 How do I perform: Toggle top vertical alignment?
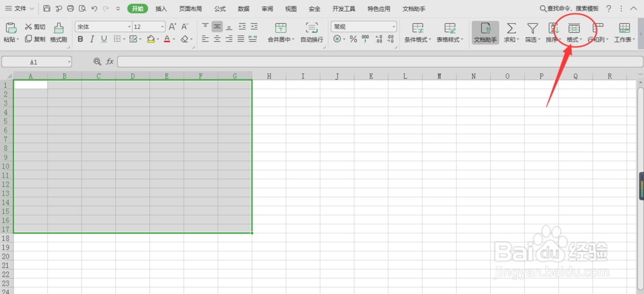[x=205, y=26]
